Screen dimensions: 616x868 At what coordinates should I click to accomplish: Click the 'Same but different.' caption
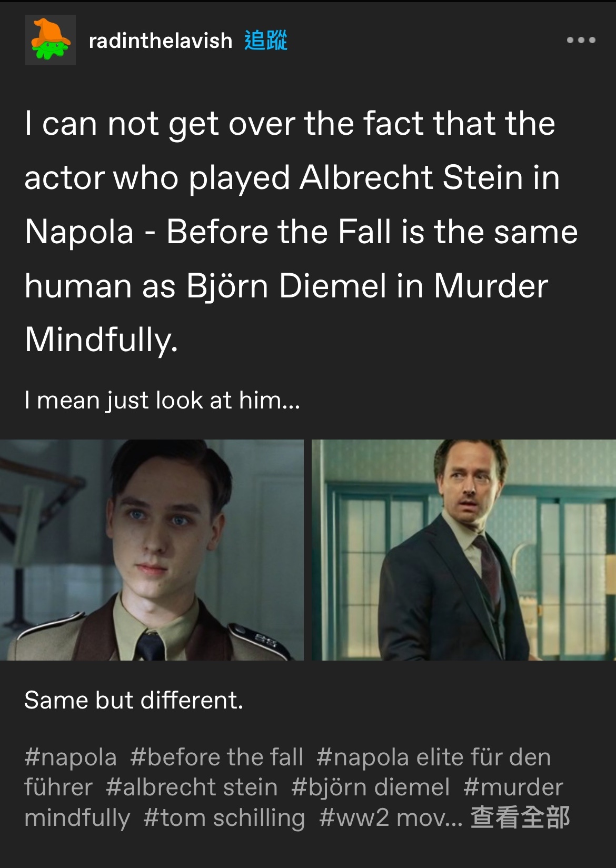[134, 701]
